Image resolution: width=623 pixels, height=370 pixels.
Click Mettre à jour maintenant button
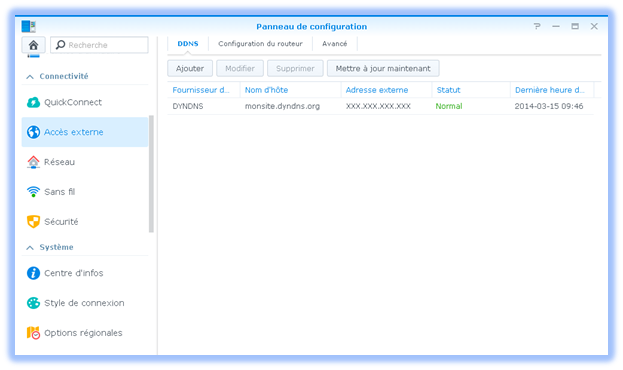click(383, 68)
